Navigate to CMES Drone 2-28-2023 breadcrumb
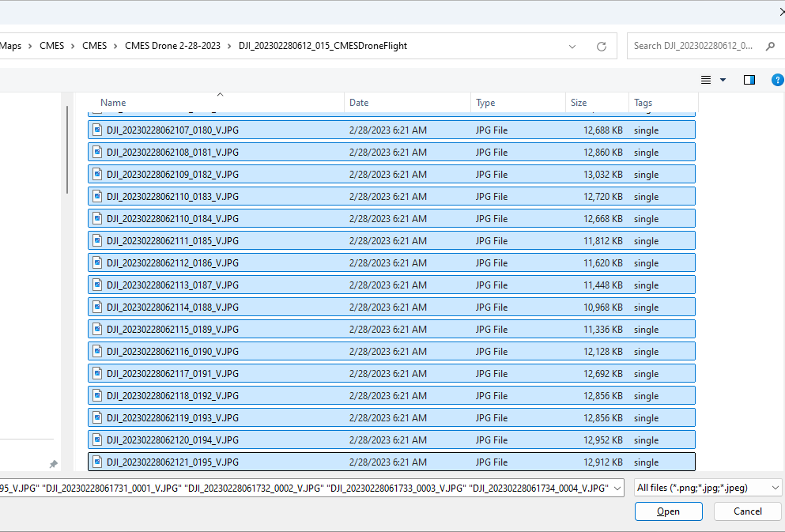Screen dimensions: 785x532 tap(174, 46)
